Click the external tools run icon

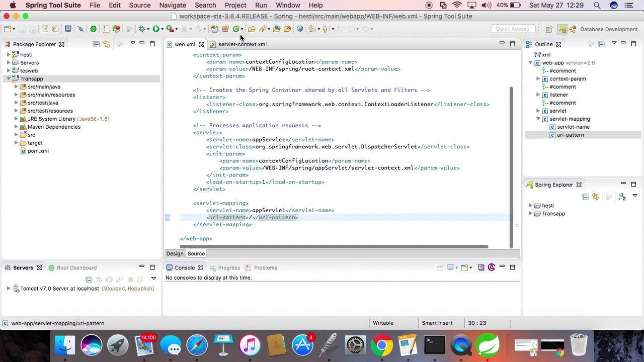tap(170, 29)
